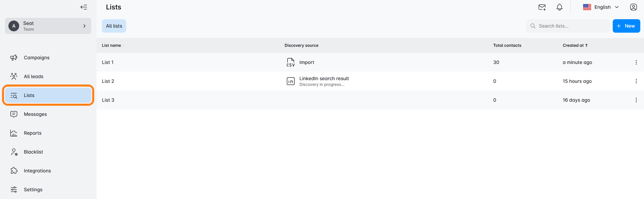Sort by Created at column
Viewport: 644px width, 199px height.
pyautogui.click(x=575, y=45)
